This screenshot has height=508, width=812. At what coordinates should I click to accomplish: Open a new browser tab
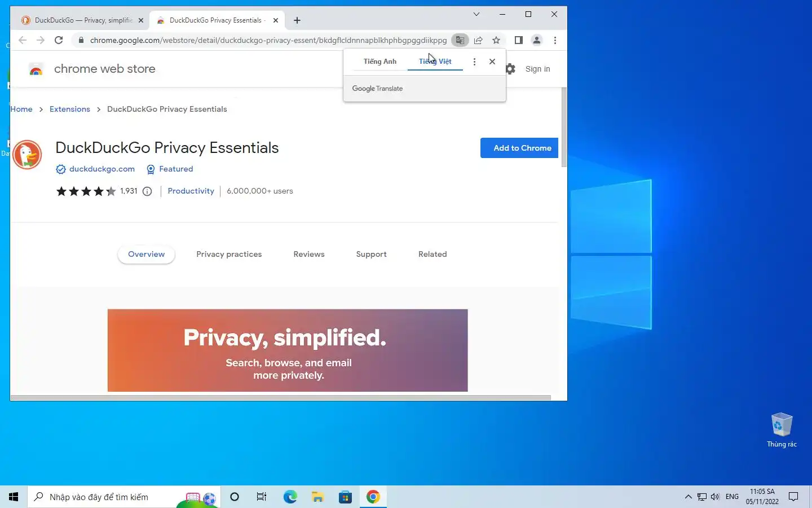[x=297, y=20]
